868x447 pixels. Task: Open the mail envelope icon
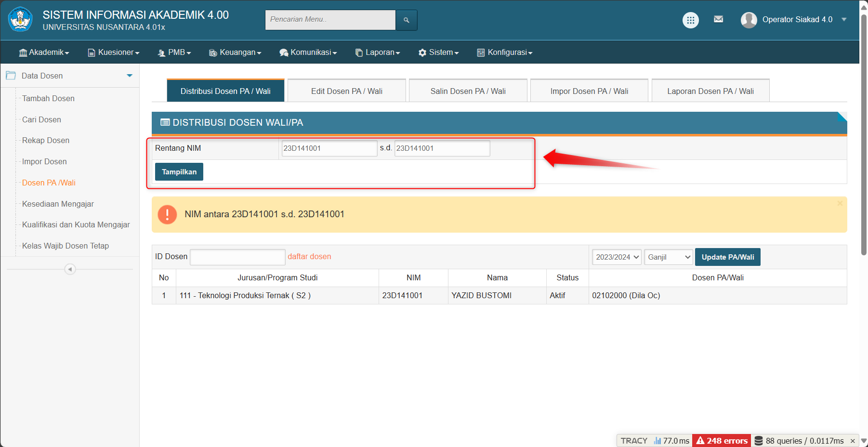pyautogui.click(x=718, y=19)
